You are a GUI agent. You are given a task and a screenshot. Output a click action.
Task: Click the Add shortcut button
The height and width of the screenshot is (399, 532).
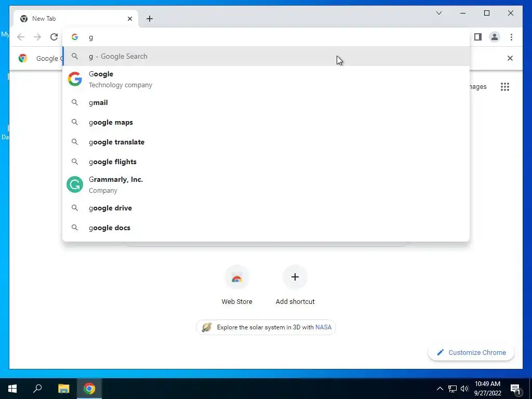coord(295,285)
